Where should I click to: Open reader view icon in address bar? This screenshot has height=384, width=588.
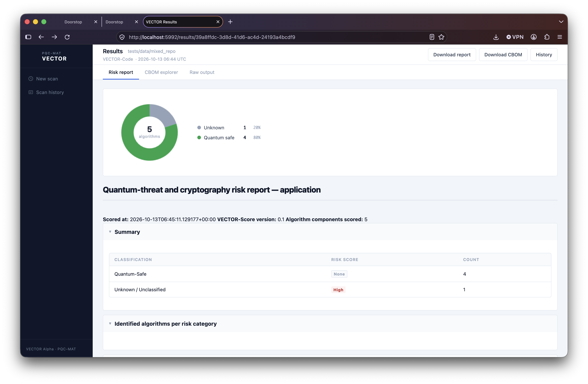click(x=432, y=37)
